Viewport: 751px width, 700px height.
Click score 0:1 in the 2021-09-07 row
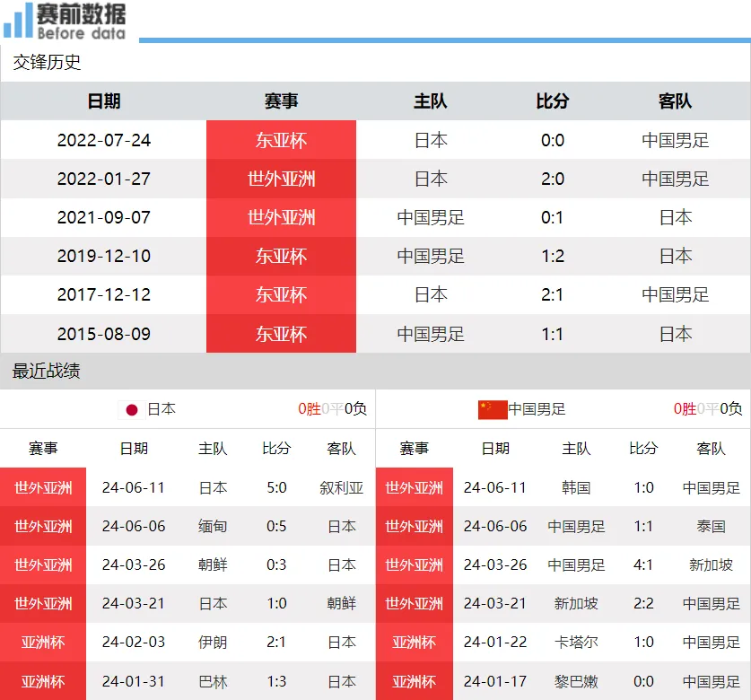pyautogui.click(x=552, y=217)
